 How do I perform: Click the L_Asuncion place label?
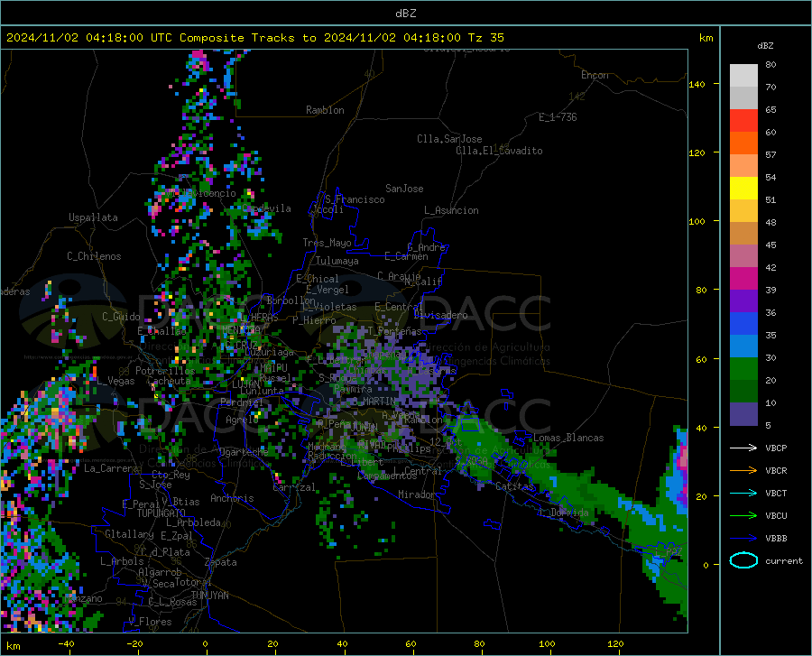pyautogui.click(x=451, y=210)
